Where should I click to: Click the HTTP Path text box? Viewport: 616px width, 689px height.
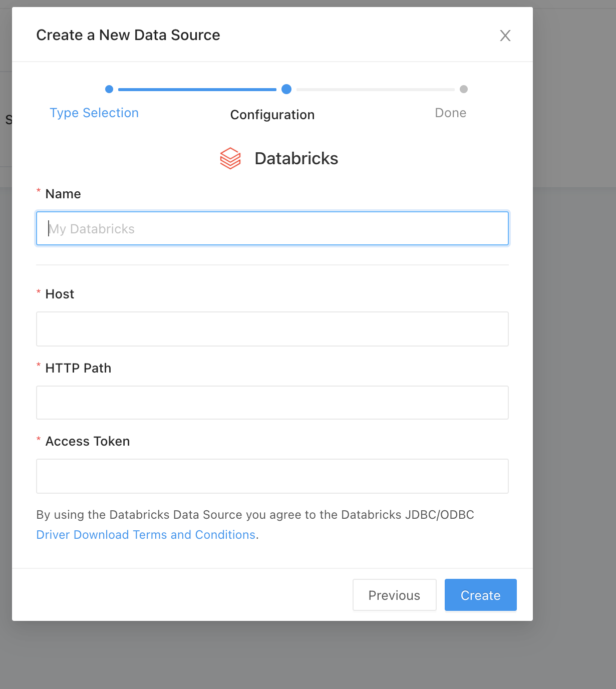[272, 403]
